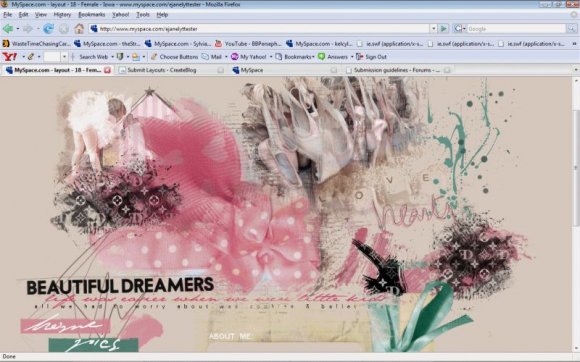Reload the page with the Refresh icon
Viewport: 580px width, 362px height.
pos(48,28)
